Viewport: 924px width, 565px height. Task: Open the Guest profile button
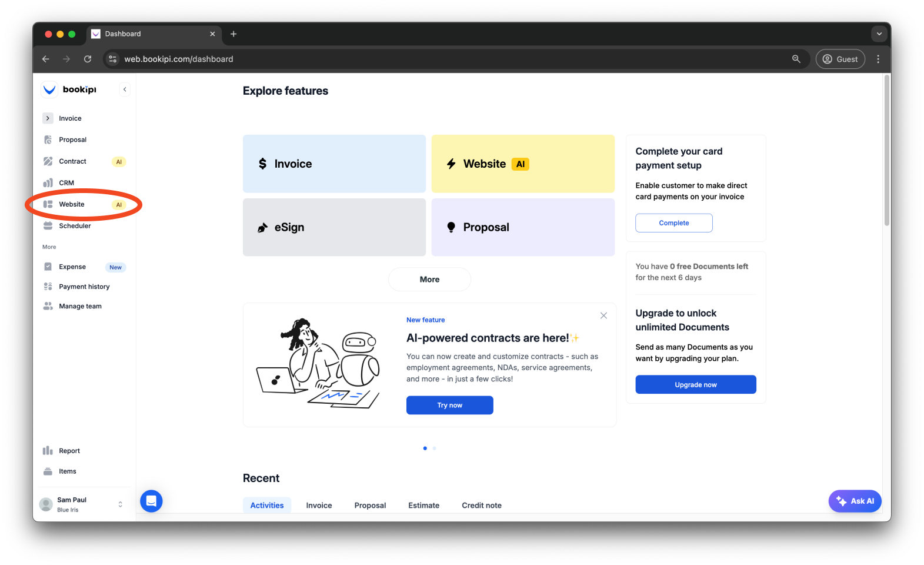[840, 59]
